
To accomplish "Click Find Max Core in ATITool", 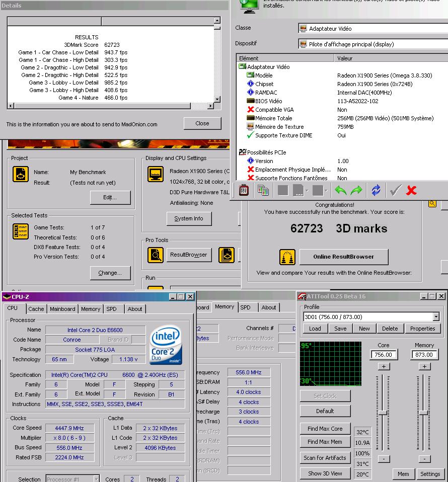I will coord(325,429).
